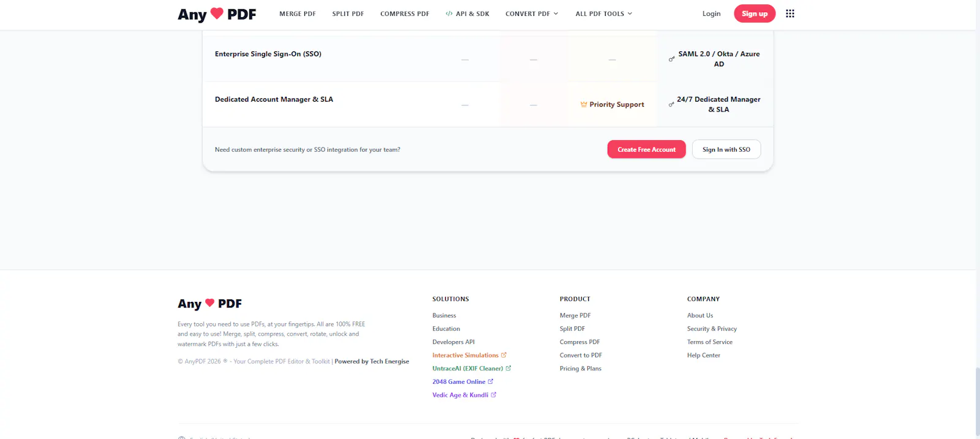
Task: Click the SOLUTIONS footer heading
Action: click(x=451, y=299)
